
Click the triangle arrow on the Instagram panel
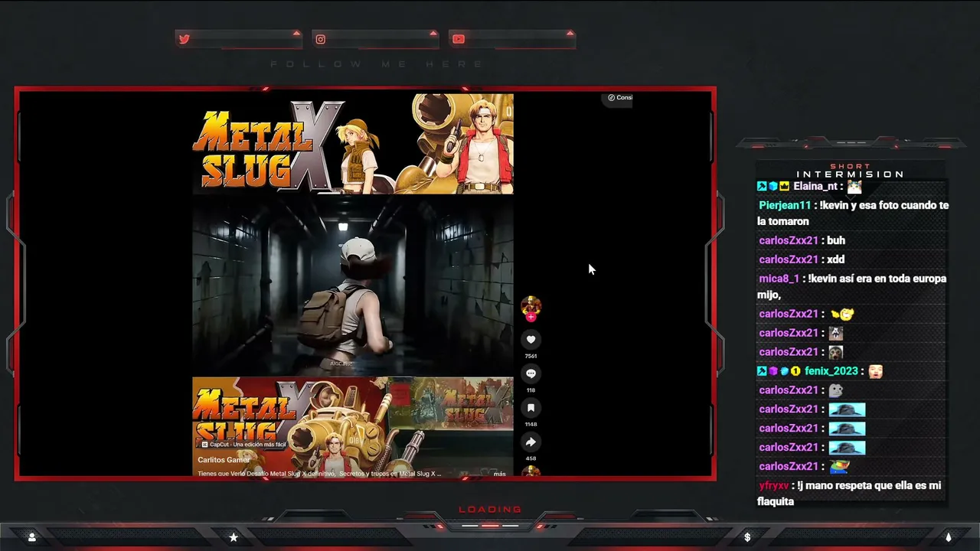(x=433, y=33)
